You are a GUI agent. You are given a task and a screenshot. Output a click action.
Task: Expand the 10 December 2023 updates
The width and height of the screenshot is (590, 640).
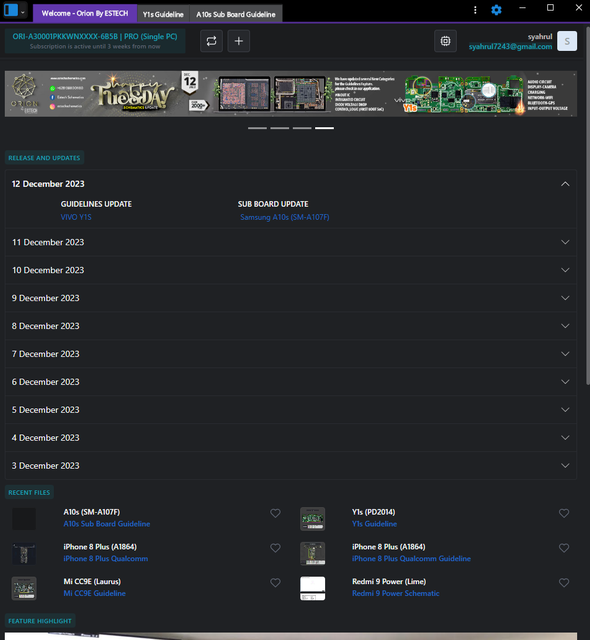tap(291, 270)
